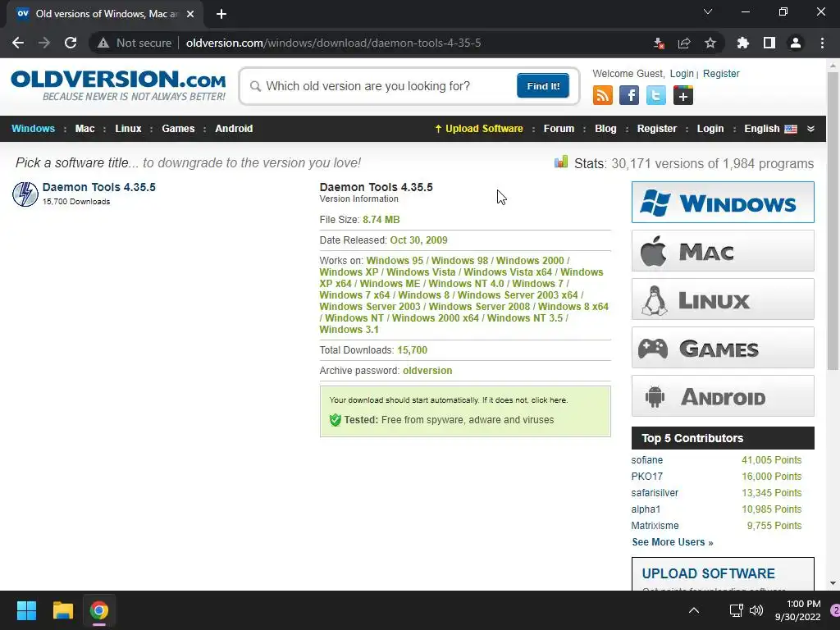Select the Mac platform button

[723, 251]
